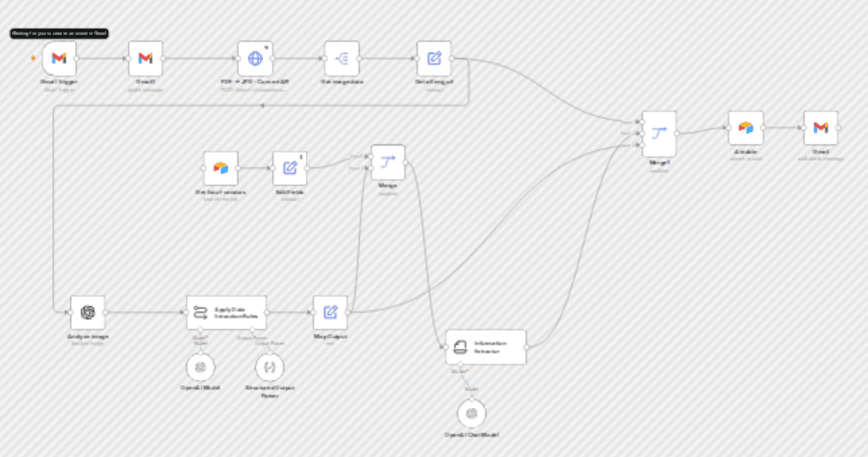Select the Gmail Trigger node
868x457 pixels.
(x=59, y=59)
